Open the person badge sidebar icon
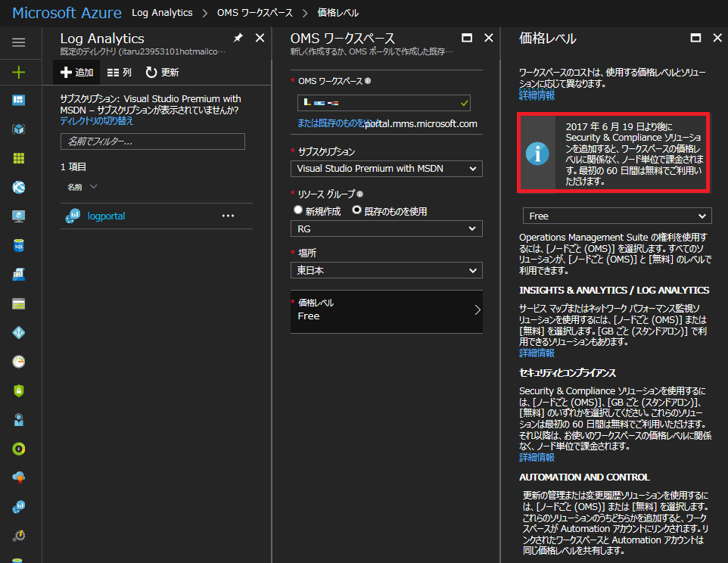The height and width of the screenshot is (563, 728). coord(19,420)
